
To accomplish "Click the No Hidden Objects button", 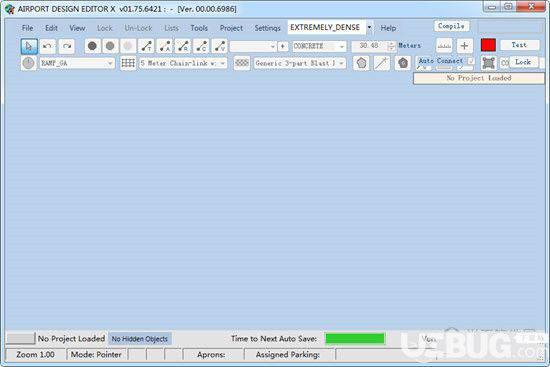I will coord(140,339).
